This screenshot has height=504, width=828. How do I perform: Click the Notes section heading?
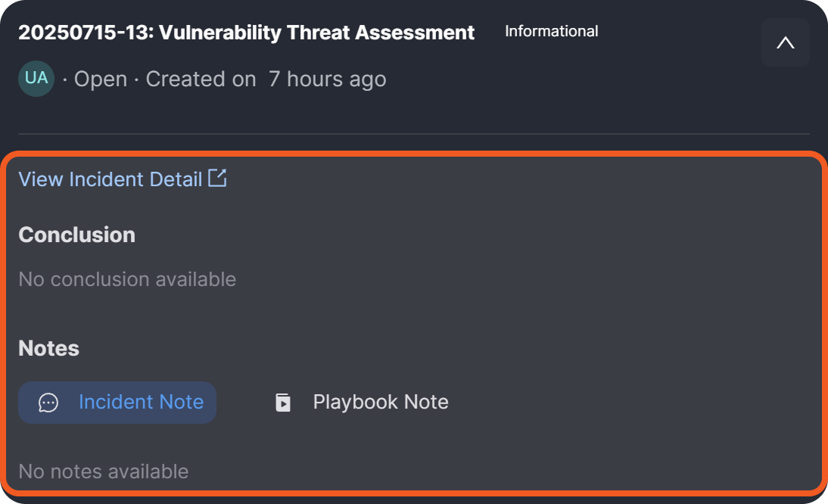click(x=48, y=348)
